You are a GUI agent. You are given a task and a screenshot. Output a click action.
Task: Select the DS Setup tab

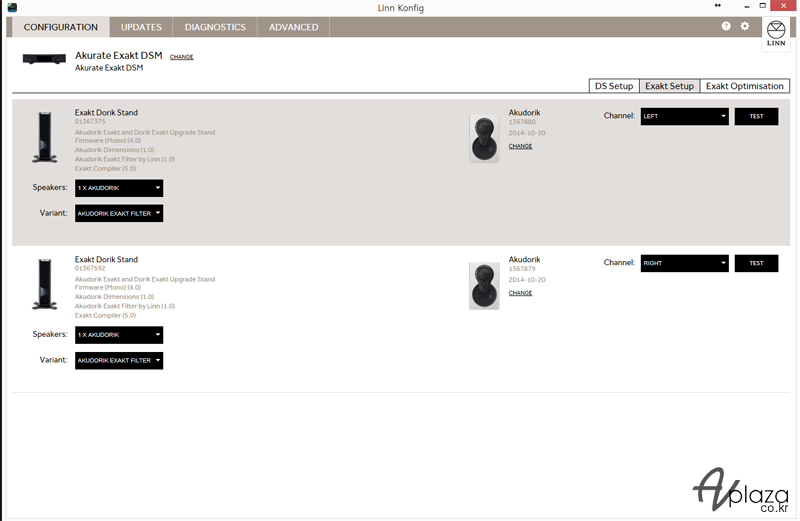614,86
